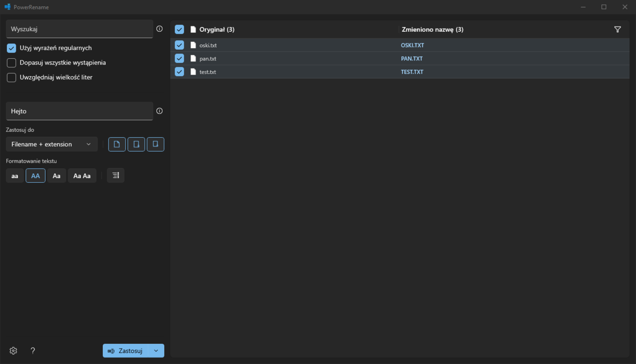Click file icon in Oryginał header

point(193,30)
